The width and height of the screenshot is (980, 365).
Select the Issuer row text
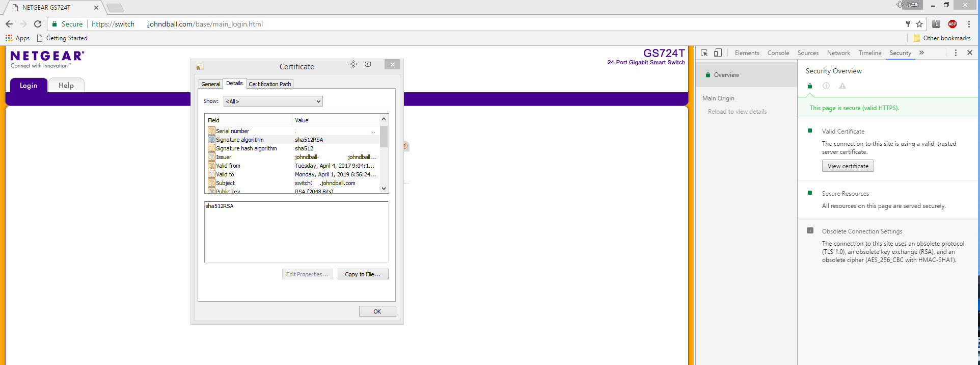click(x=224, y=157)
